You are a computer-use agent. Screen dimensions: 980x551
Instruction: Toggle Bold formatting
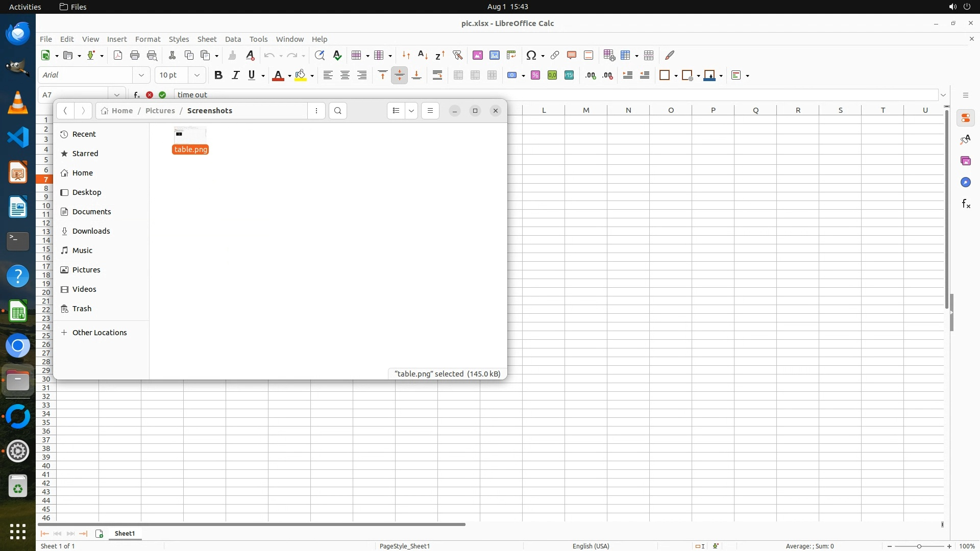point(218,76)
